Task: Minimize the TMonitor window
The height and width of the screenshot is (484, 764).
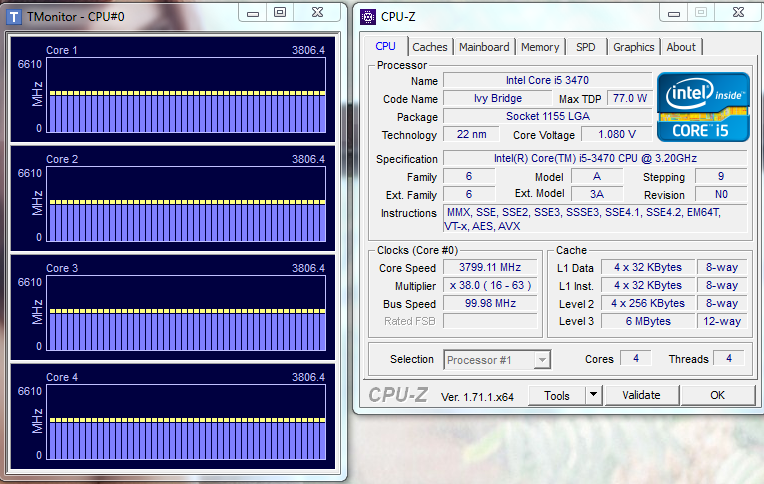Action: point(253,13)
